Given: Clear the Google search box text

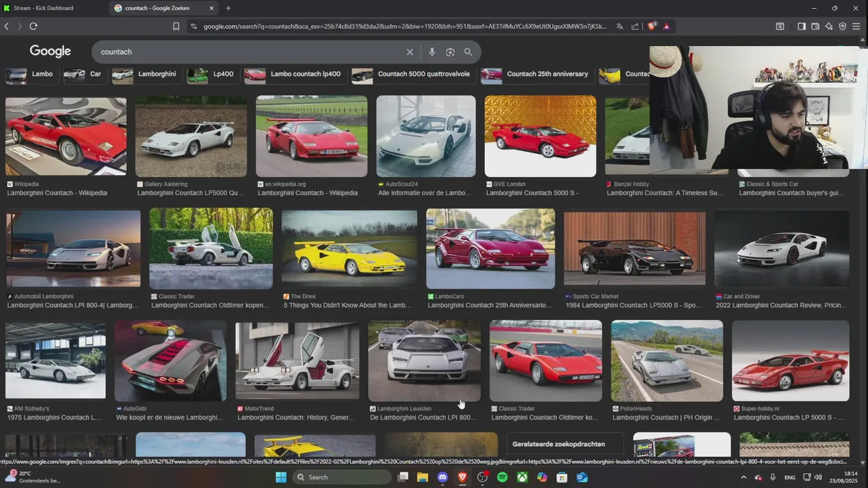Looking at the screenshot, I should pos(410,52).
